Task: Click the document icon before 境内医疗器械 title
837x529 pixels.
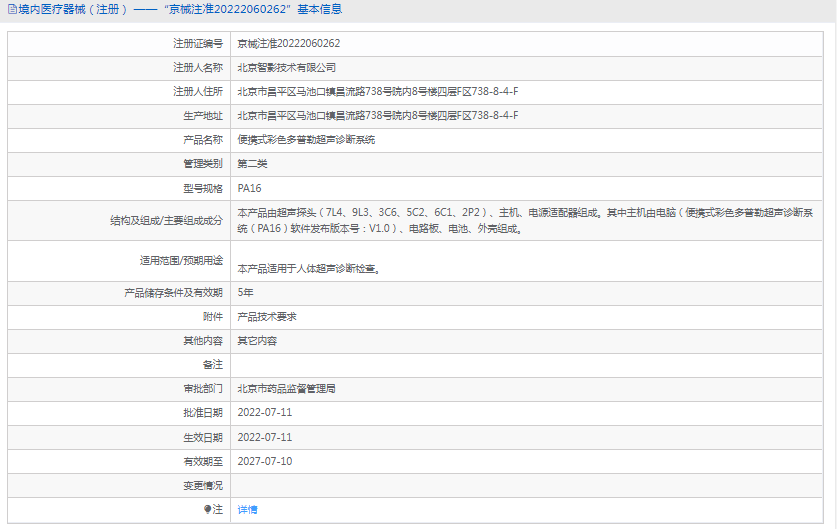Action: (12, 9)
